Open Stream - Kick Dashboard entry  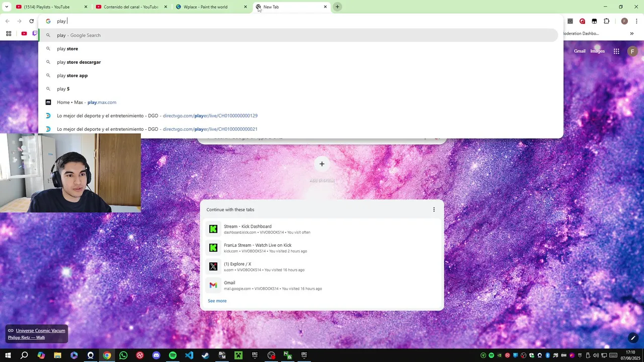322,229
